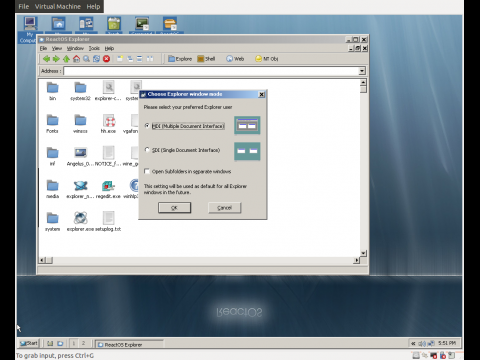Open the View menu in ReactOS Explorer
This screenshot has height=360, width=480.
[x=57, y=48]
